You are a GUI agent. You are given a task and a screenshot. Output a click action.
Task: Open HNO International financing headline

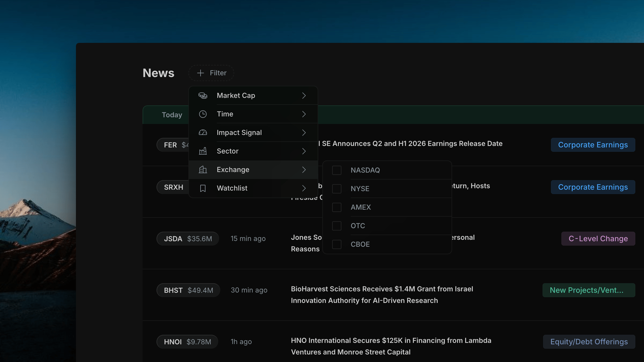pyautogui.click(x=391, y=346)
